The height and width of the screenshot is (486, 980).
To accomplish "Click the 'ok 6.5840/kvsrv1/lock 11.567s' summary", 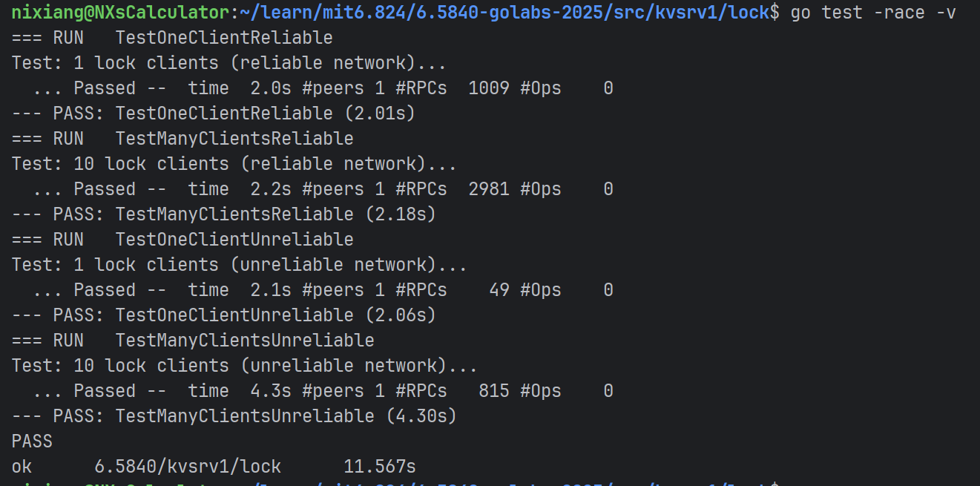I will point(214,467).
